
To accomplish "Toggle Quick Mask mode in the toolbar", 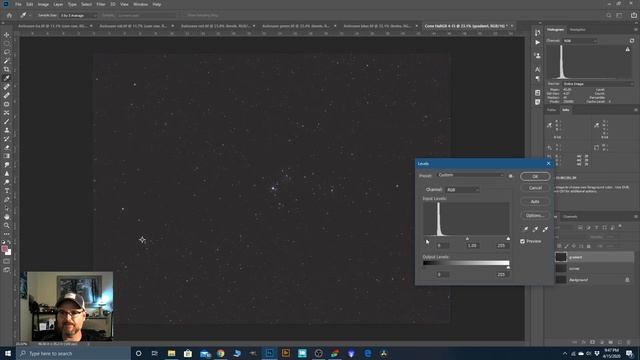I will click(7, 261).
